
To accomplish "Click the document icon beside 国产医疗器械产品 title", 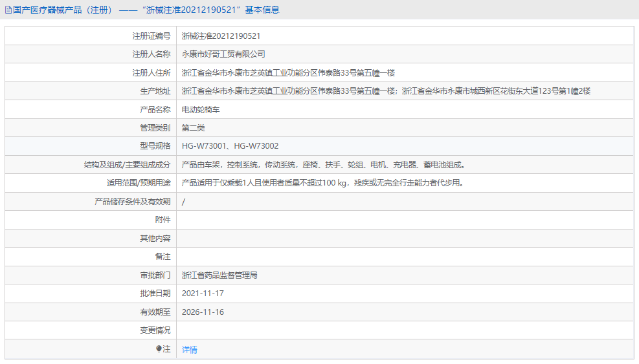I will 8,10.
